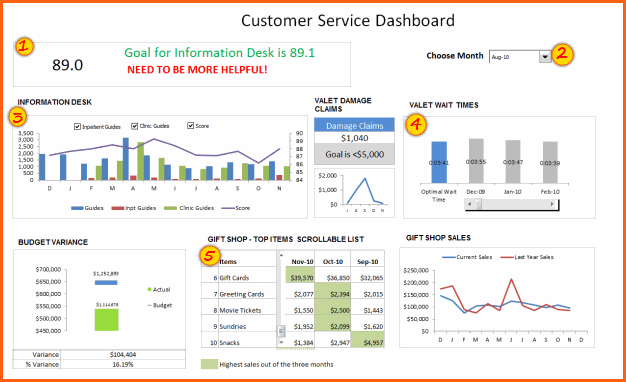The image size is (626, 382).
Task: Click the blue Damage Claims header cell
Action: click(354, 125)
